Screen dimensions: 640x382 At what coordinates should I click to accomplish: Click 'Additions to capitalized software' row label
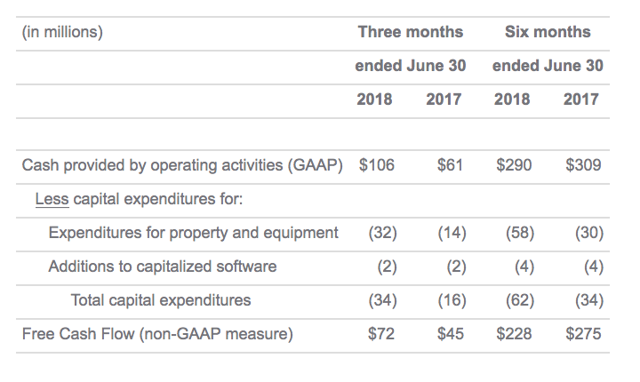click(162, 267)
